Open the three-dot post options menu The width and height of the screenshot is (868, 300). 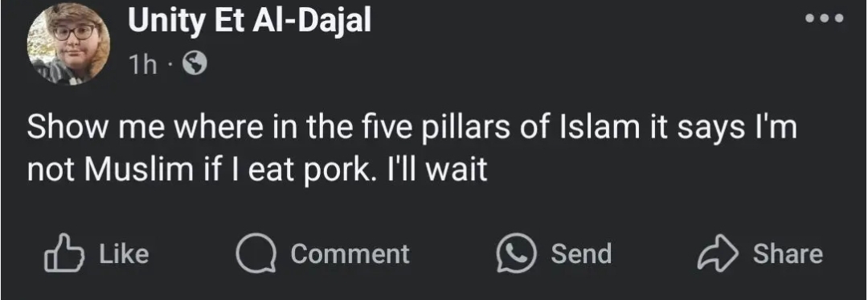[825, 18]
